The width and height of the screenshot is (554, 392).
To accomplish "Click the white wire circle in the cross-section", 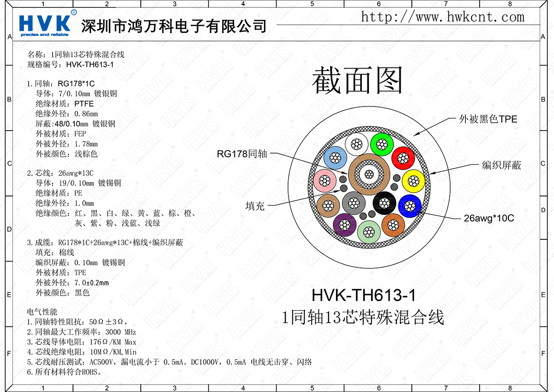I will pos(356,144).
